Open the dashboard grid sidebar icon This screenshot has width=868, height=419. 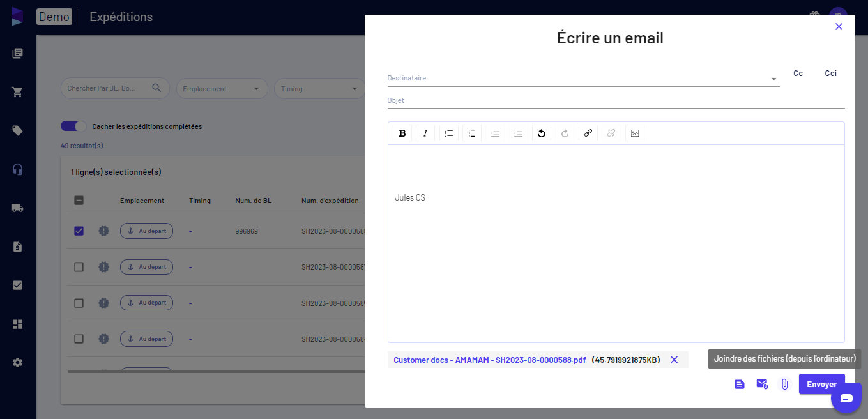(x=17, y=324)
